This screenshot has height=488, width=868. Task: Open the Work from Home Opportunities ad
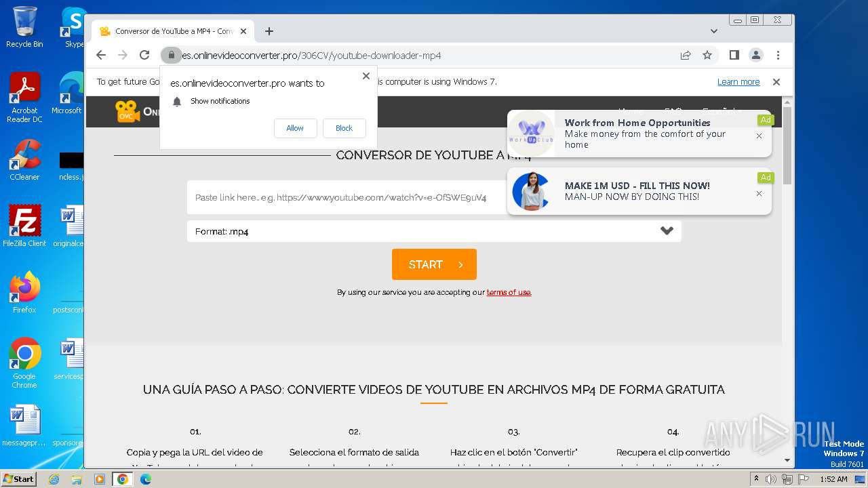tap(639, 134)
